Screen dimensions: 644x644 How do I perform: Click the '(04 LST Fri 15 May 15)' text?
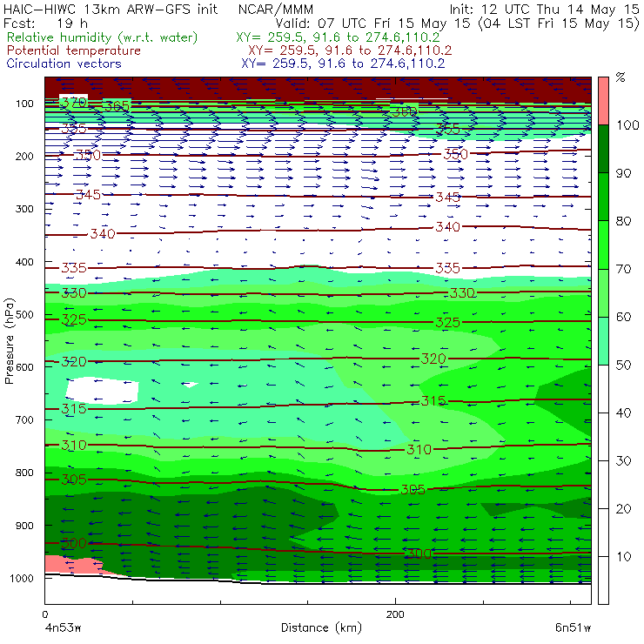559,23
